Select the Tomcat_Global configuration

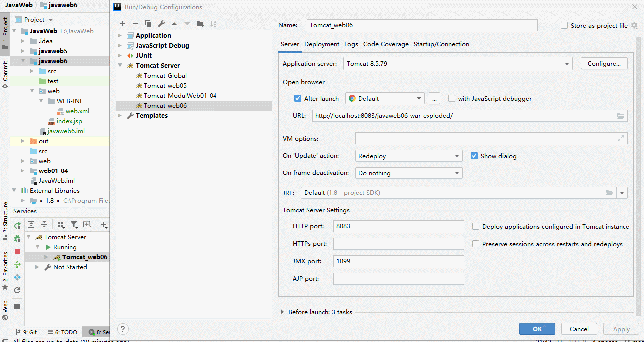click(x=165, y=75)
